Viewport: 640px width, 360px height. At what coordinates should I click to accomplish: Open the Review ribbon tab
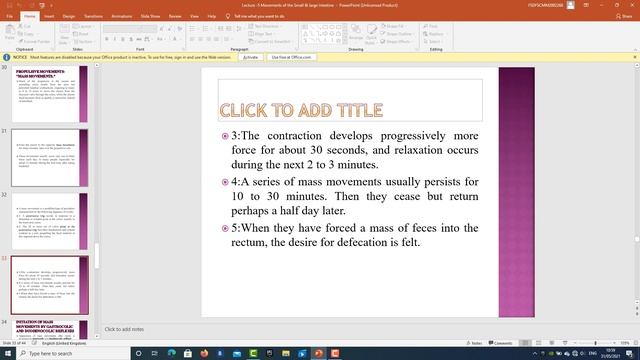[x=175, y=16]
